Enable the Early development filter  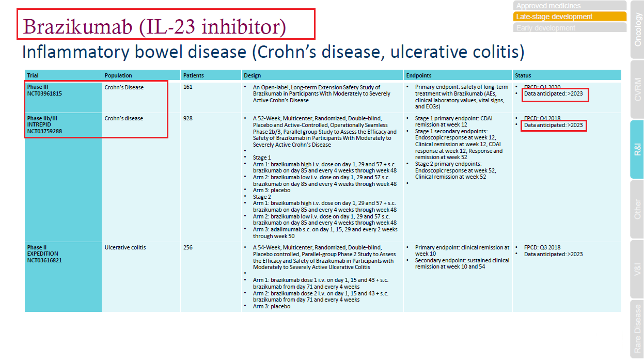pyautogui.click(x=569, y=27)
